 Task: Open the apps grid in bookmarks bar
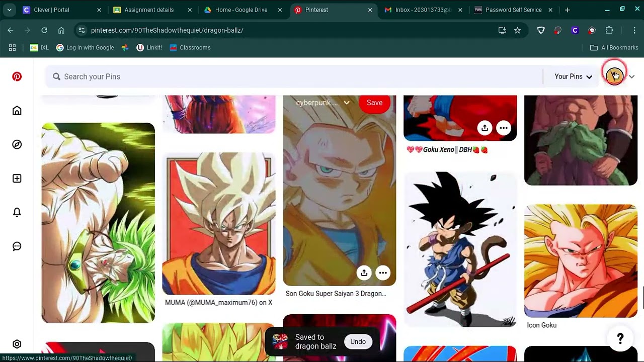tap(12, 48)
